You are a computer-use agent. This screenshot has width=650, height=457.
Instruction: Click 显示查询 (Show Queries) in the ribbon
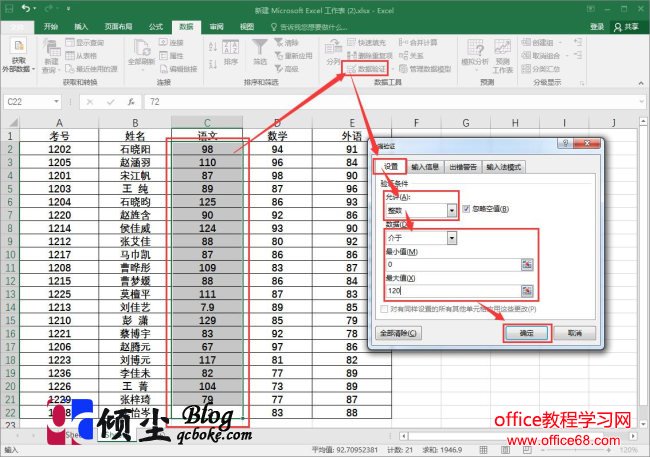tap(85, 42)
